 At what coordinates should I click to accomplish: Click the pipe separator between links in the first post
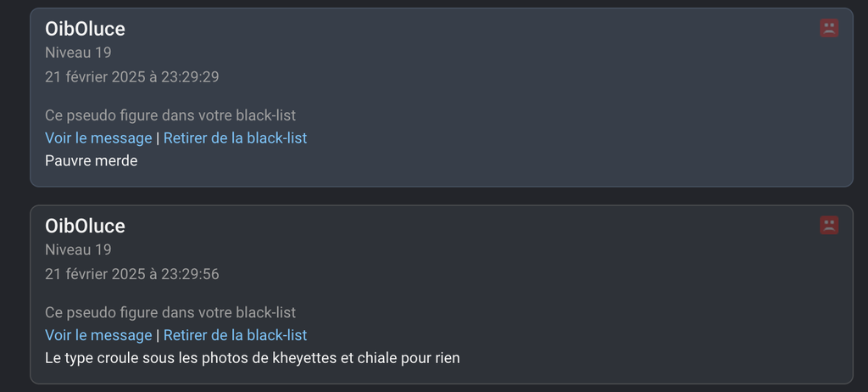(x=158, y=137)
